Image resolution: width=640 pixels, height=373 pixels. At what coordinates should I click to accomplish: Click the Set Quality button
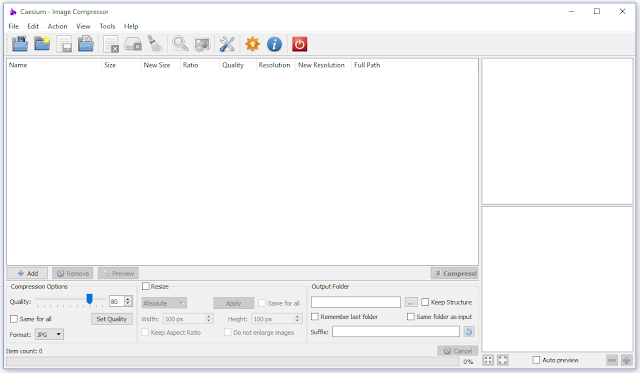tap(112, 319)
